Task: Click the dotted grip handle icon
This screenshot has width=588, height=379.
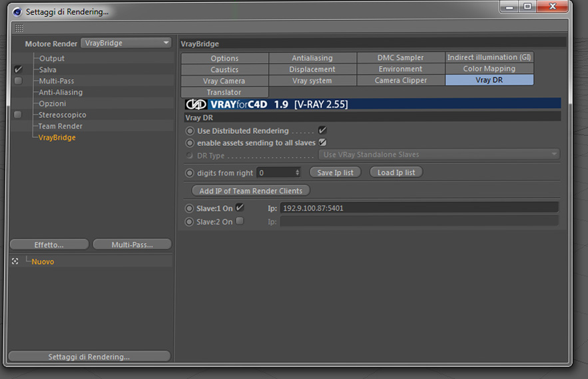Action: (x=19, y=28)
